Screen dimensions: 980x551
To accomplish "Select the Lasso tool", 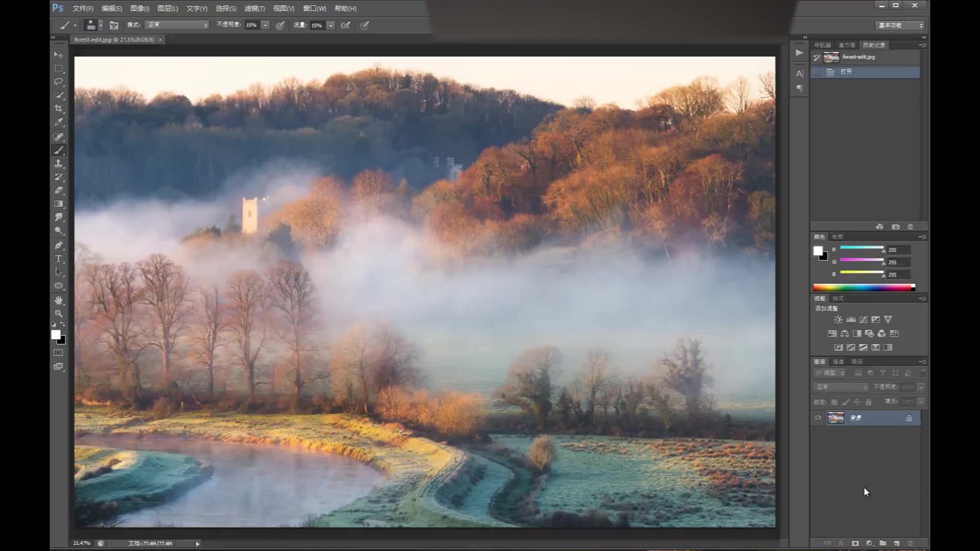I will [59, 82].
